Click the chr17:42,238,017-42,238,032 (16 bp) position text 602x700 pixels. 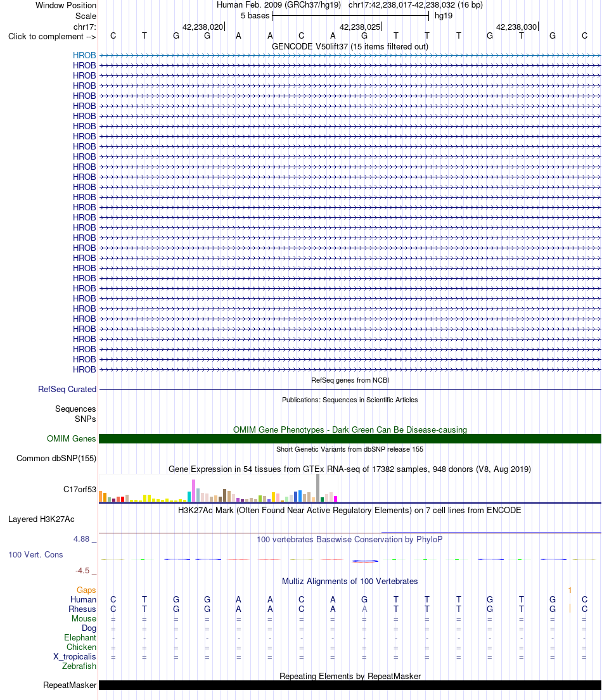[x=415, y=5]
